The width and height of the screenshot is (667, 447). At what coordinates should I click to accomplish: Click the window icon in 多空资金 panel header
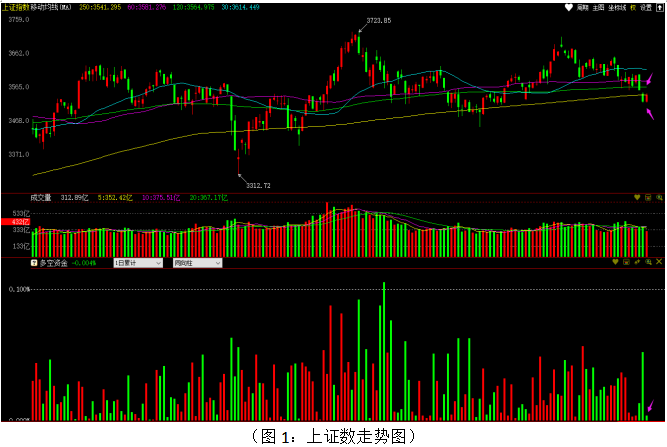click(x=626, y=262)
